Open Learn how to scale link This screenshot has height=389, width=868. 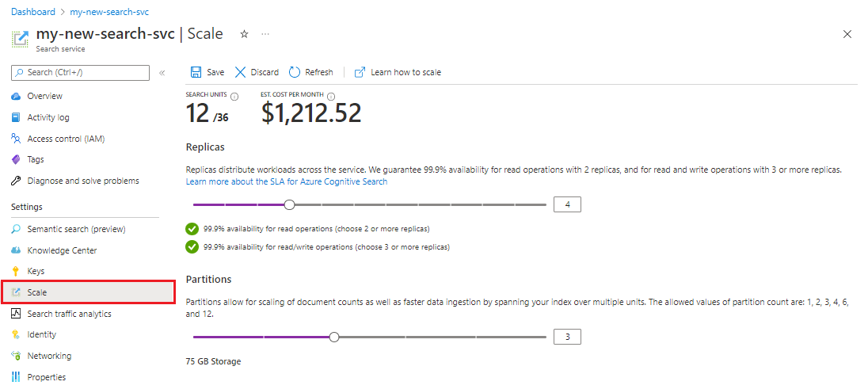[x=405, y=73]
